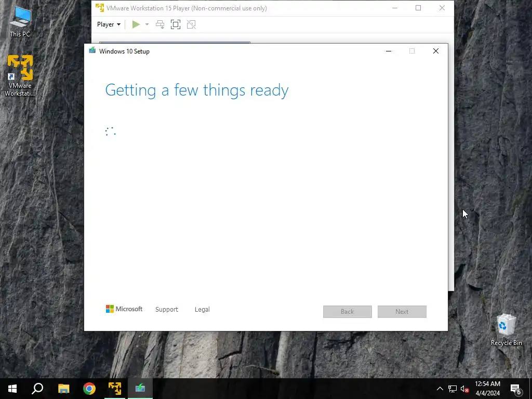Click the muted volume tray icon

point(465,389)
